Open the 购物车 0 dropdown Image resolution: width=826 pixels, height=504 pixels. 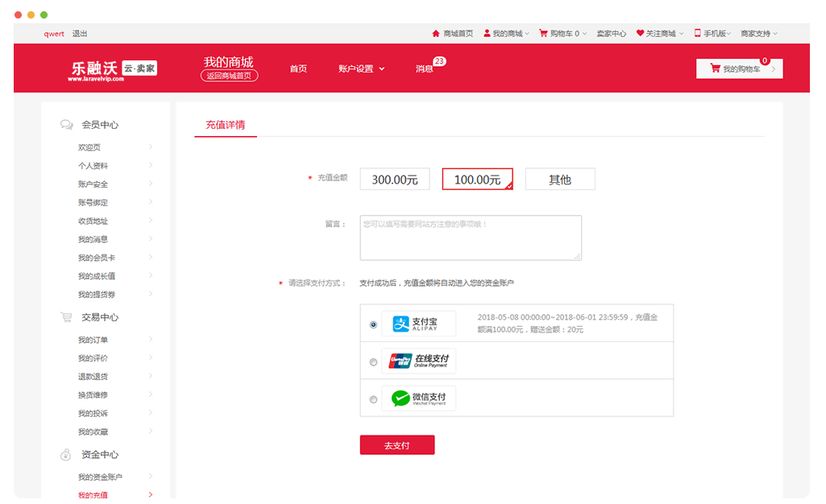[563, 34]
